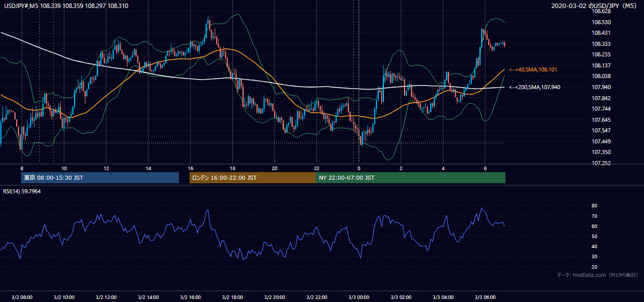644x302 pixels.
Task: Click the 3/3 02:00 date label
Action: pyautogui.click(x=401, y=297)
